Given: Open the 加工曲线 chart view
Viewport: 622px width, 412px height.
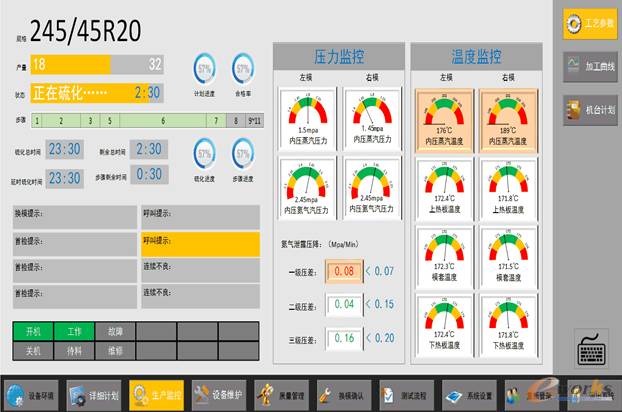Looking at the screenshot, I should [x=589, y=66].
